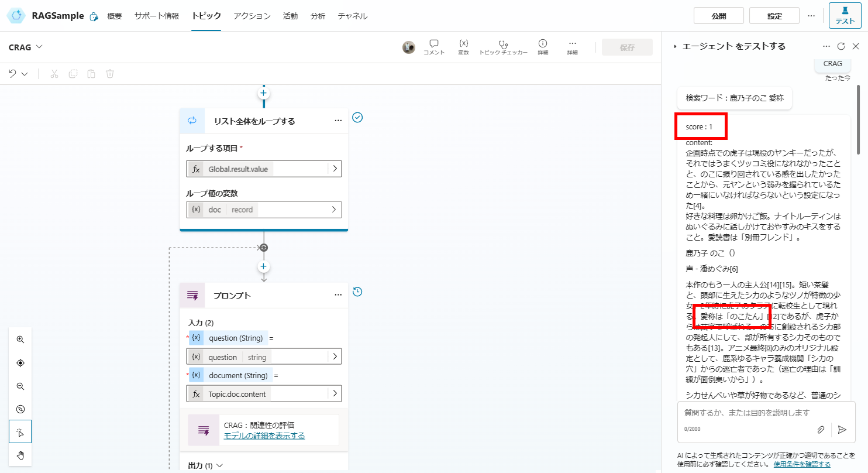Toggle the checkmark on the loop node

[357, 117]
